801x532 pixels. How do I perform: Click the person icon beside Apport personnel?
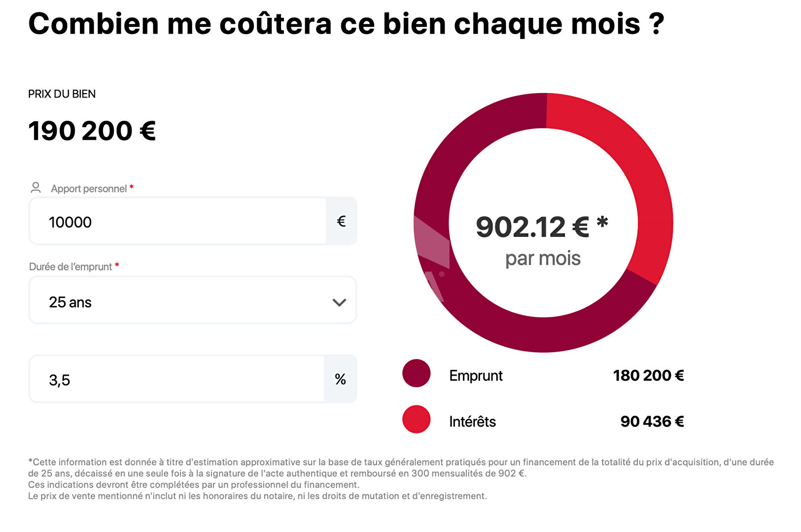(x=35, y=188)
